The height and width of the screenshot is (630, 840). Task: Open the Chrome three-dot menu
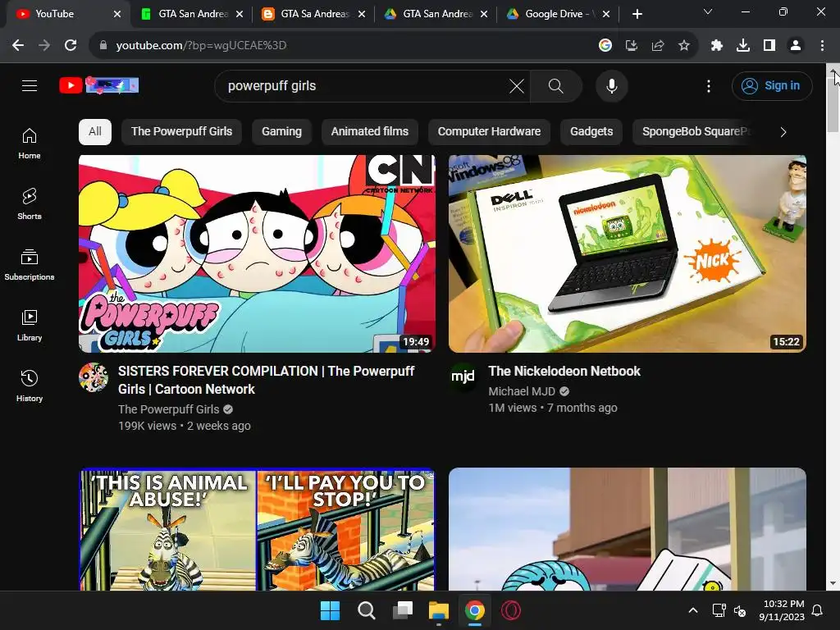(822, 46)
